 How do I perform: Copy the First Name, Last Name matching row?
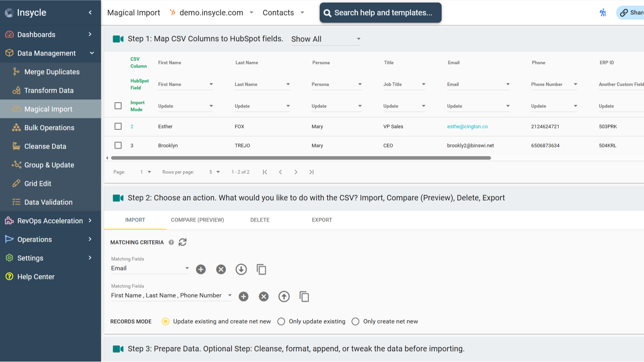pos(304,296)
